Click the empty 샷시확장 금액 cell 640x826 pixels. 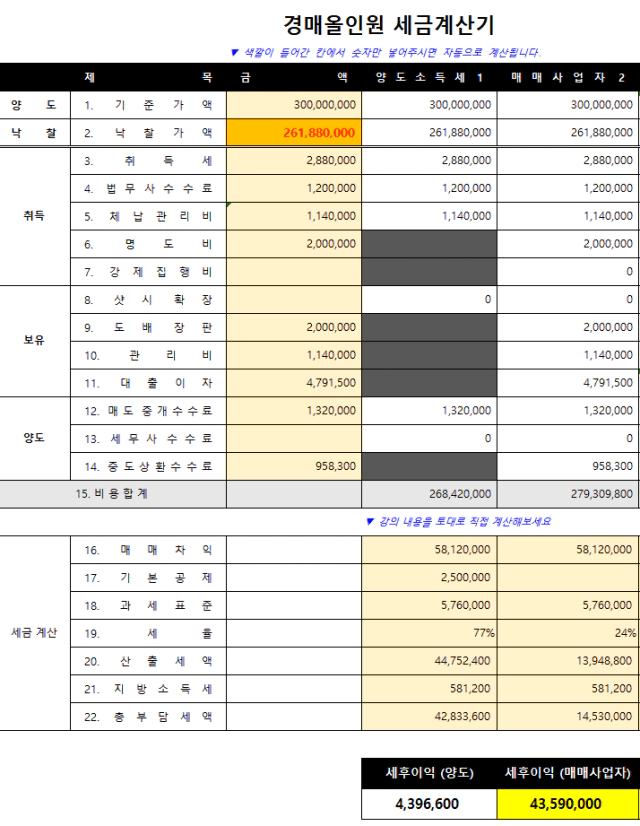[294, 300]
